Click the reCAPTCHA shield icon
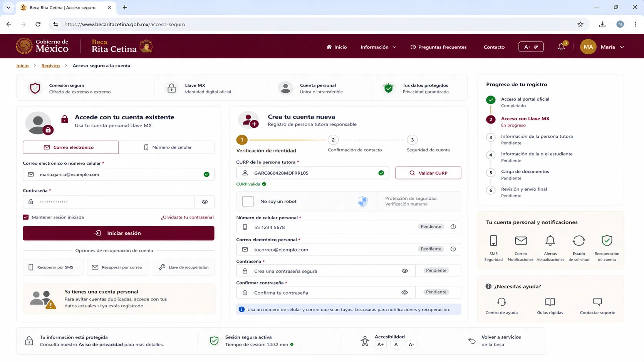The width and height of the screenshot is (644, 362). (363, 201)
